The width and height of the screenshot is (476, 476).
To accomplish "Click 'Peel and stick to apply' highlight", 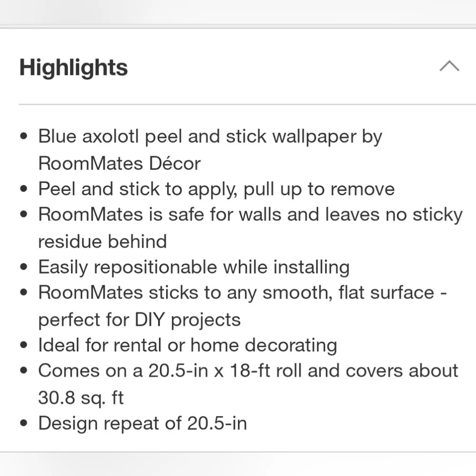I will 216,189.
